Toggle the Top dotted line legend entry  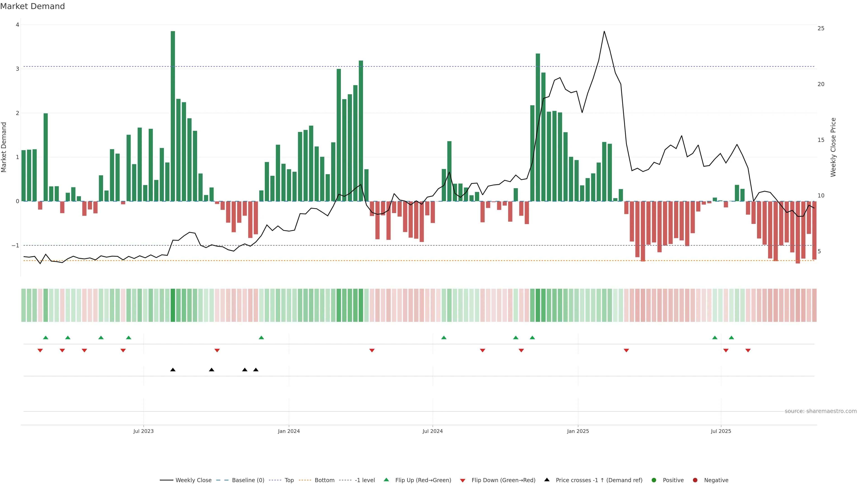(289, 480)
